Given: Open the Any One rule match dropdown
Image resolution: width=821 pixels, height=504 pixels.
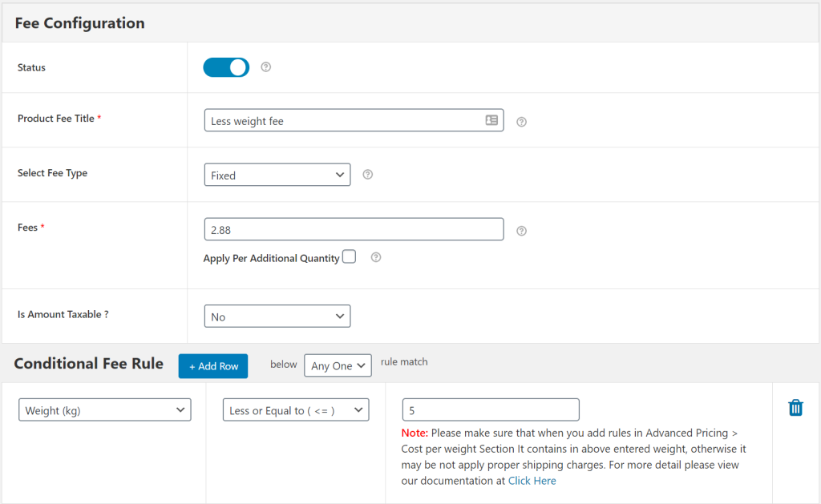Looking at the screenshot, I should click(x=338, y=365).
